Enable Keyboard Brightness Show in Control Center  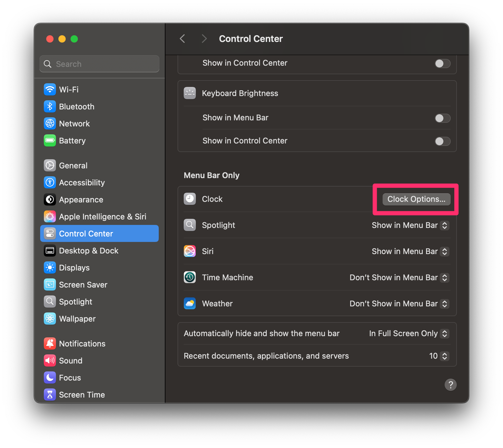442,141
